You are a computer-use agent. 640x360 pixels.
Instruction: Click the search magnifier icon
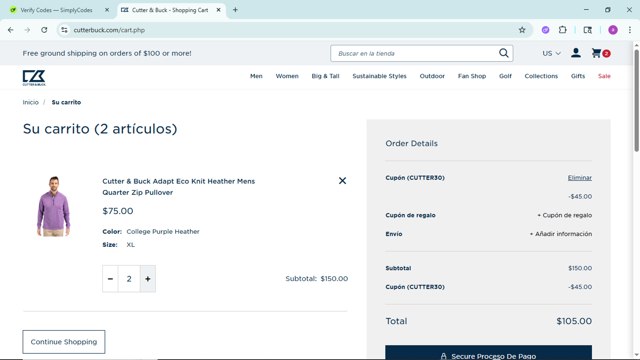click(504, 53)
